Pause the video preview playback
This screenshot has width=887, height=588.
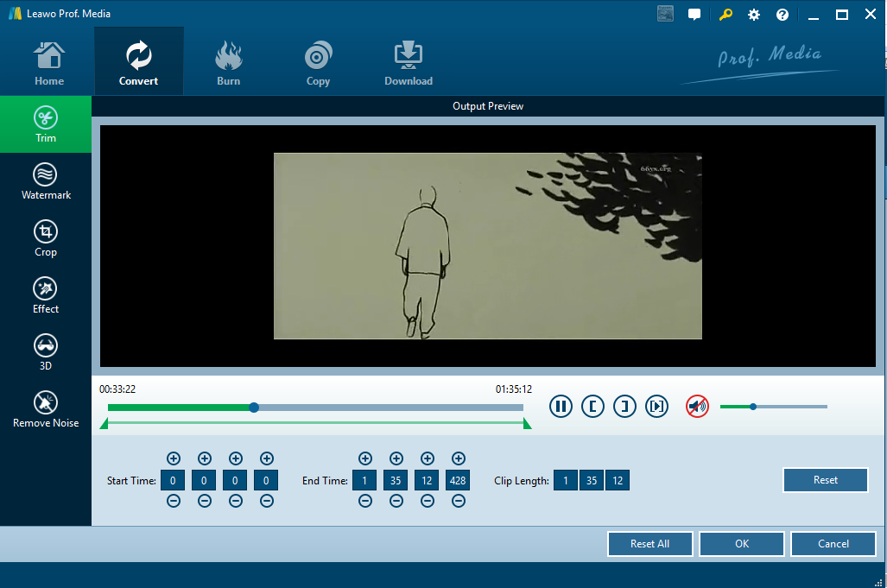(561, 406)
